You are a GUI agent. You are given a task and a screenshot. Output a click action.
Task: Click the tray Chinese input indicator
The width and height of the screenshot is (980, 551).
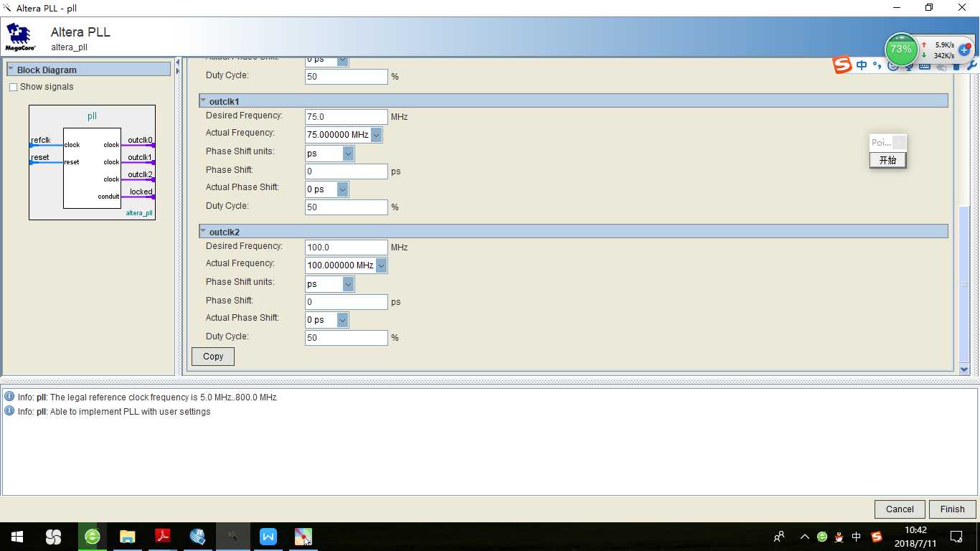click(857, 537)
